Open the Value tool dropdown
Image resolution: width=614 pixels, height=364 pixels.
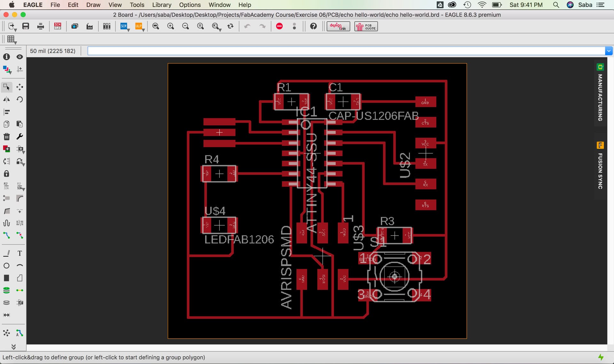pyautogui.click(x=20, y=186)
